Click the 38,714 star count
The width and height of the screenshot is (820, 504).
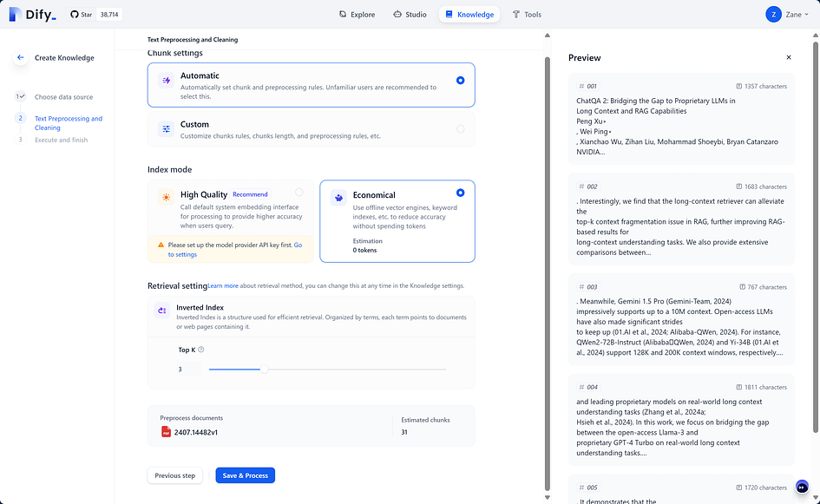tap(109, 15)
